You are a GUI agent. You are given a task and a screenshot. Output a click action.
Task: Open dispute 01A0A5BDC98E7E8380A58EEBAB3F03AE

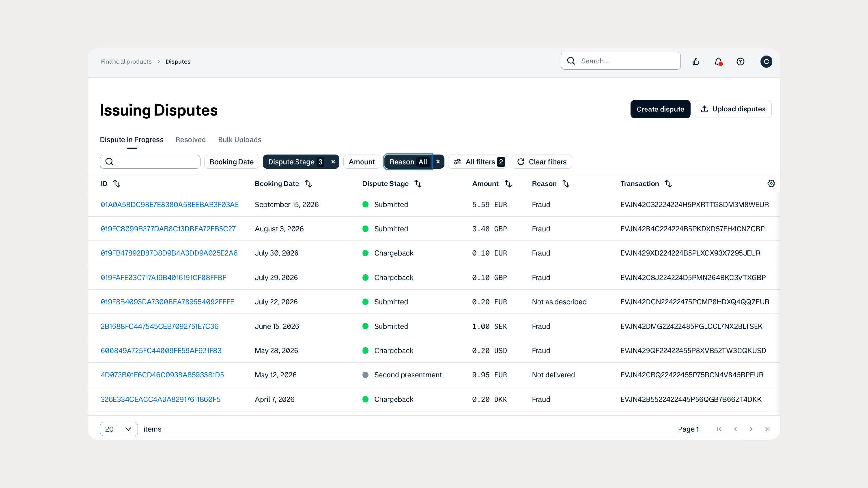pos(170,205)
